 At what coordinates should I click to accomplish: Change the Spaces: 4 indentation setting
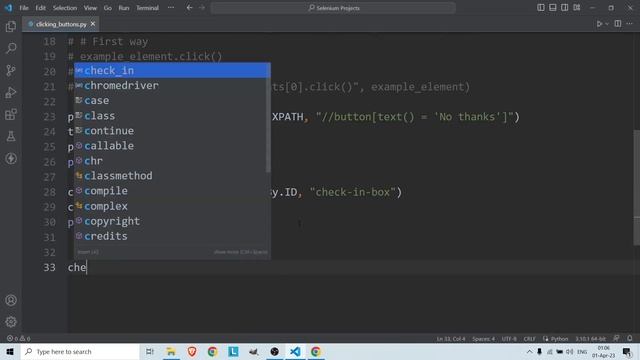click(x=483, y=339)
